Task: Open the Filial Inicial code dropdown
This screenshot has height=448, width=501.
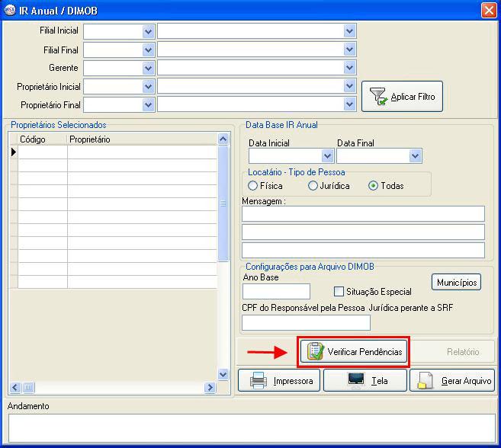Action: 148,31
